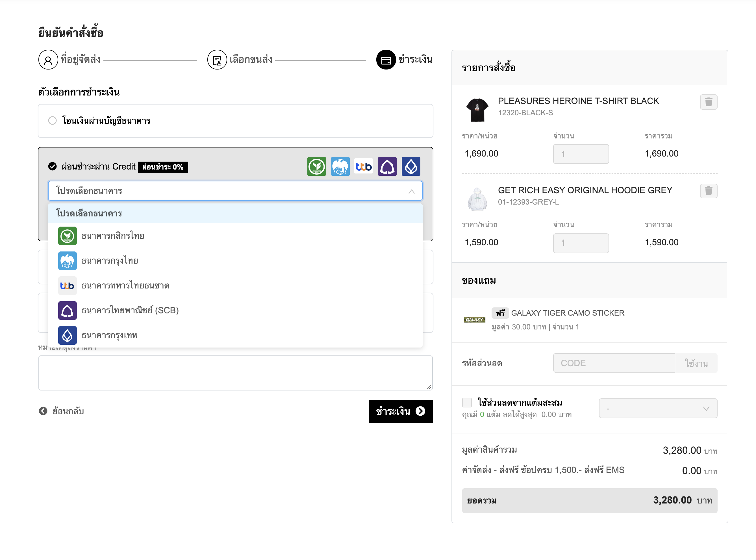Enable use discount from reward points checkbox
756x560 pixels.
(x=467, y=403)
